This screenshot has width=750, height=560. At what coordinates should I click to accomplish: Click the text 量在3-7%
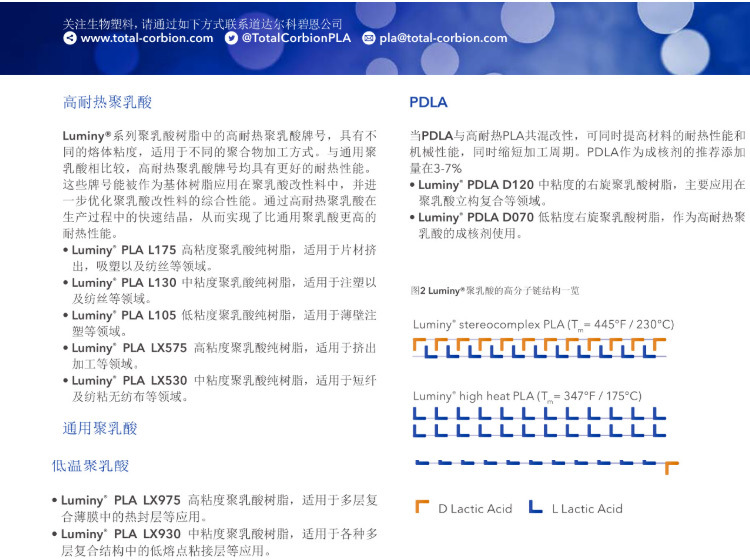click(x=436, y=168)
